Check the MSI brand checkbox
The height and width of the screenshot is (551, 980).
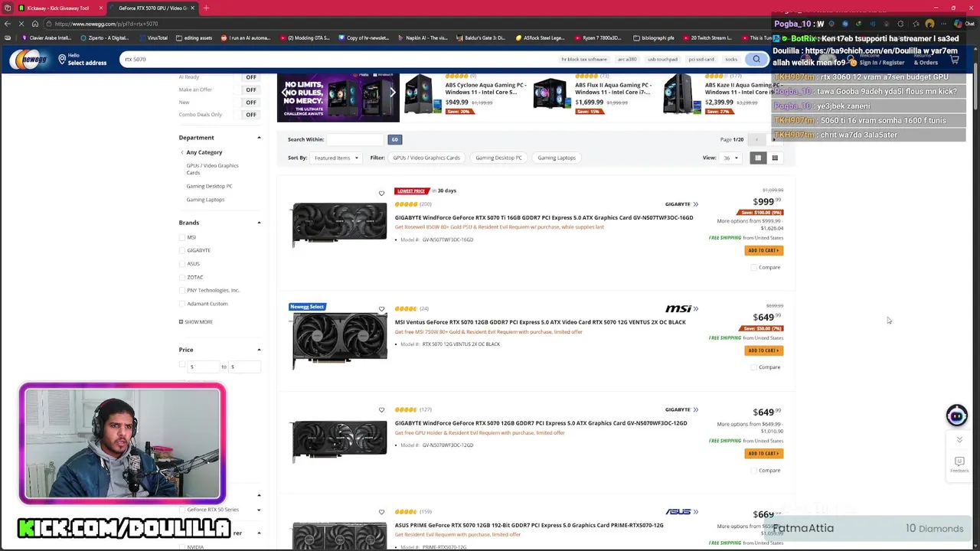(182, 237)
